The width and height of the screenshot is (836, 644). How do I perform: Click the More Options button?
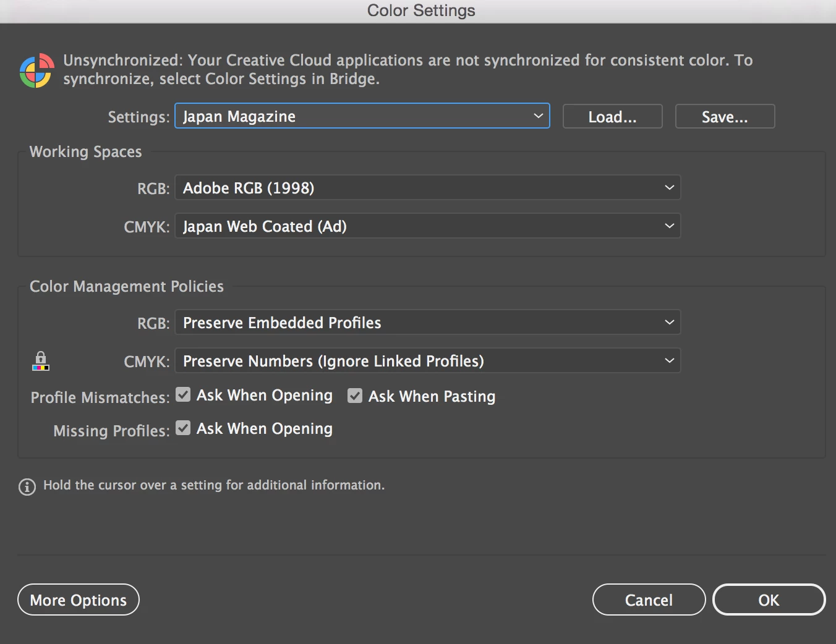(79, 600)
